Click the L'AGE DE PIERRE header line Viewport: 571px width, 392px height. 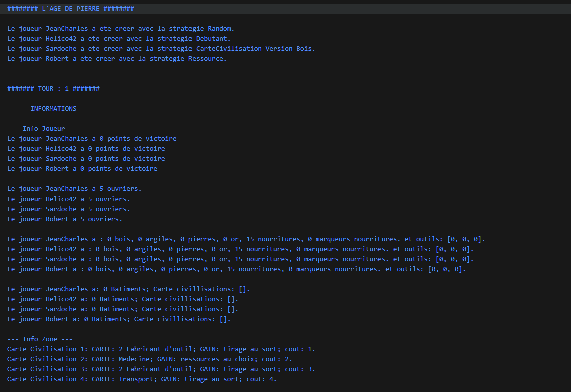70,9
